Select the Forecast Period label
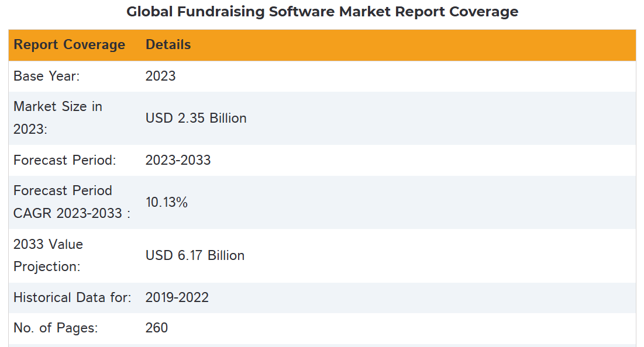This screenshot has height=347, width=644. pos(64,160)
